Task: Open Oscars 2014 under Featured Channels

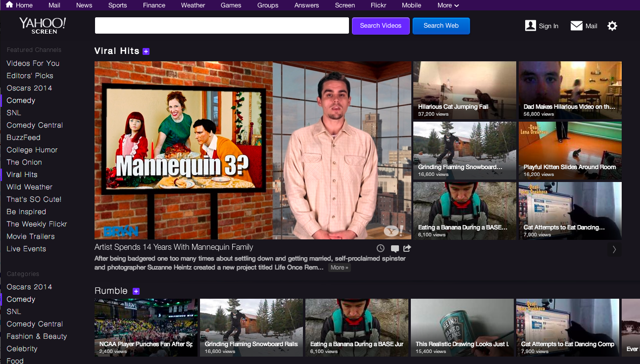Action: (29, 88)
